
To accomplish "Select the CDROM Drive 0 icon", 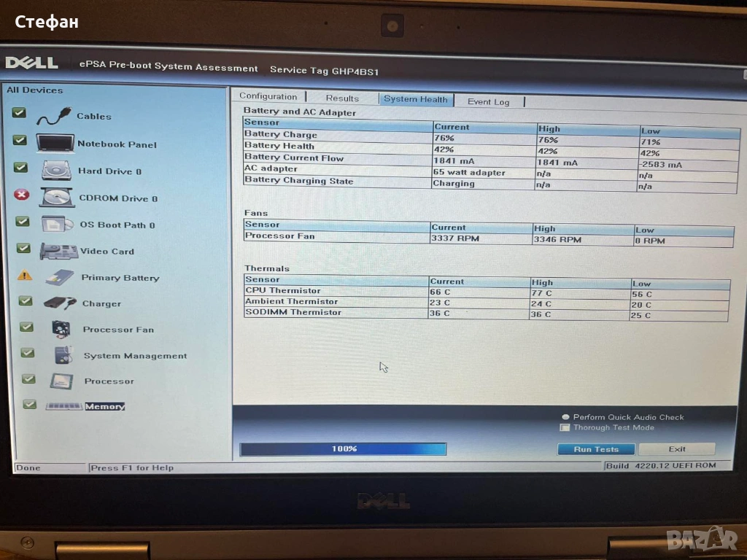I will (57, 197).
